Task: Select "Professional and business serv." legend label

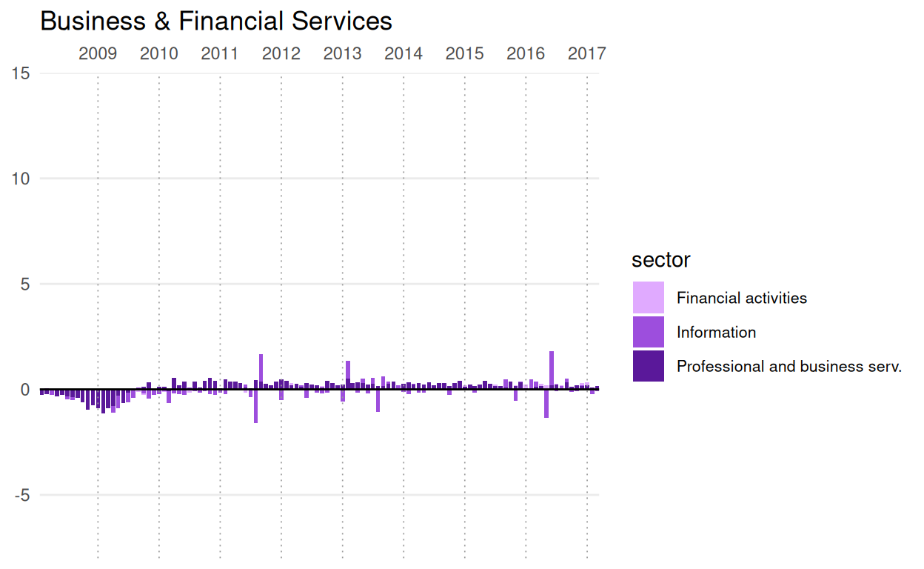Action: [x=789, y=366]
